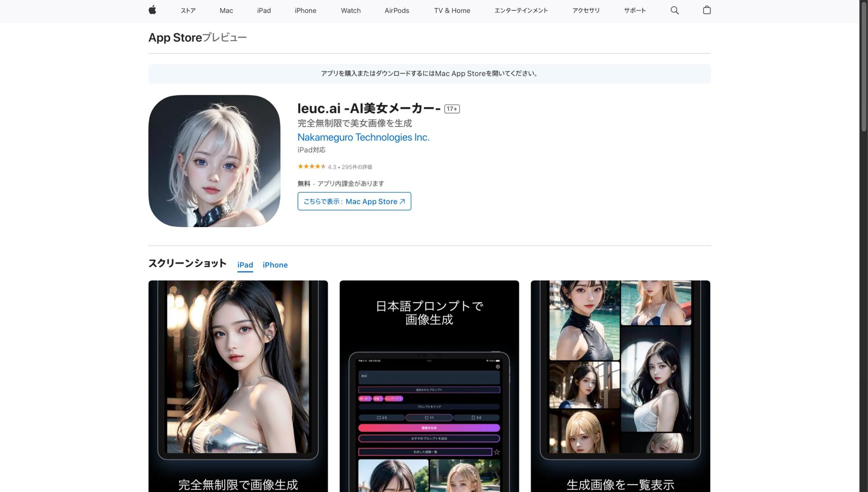The width and height of the screenshot is (868, 492).
Task: Open the Nakameguro Technologies Inc. developer link
Action: point(363,137)
